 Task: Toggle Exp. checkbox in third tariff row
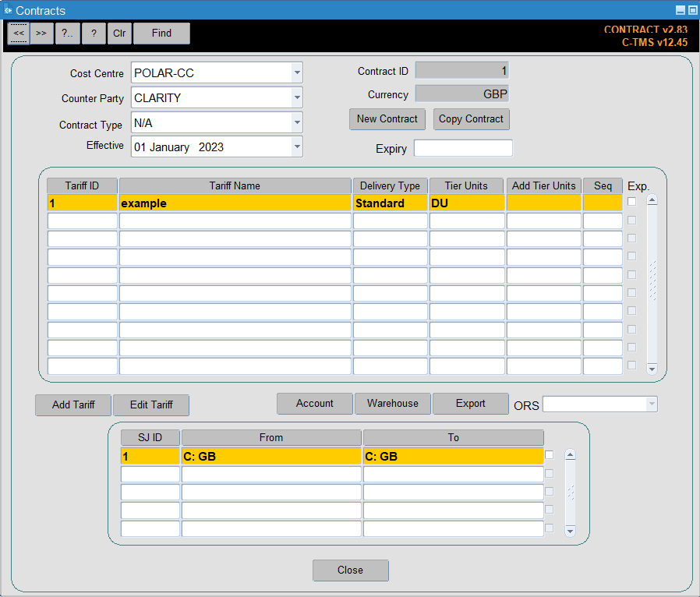point(631,238)
